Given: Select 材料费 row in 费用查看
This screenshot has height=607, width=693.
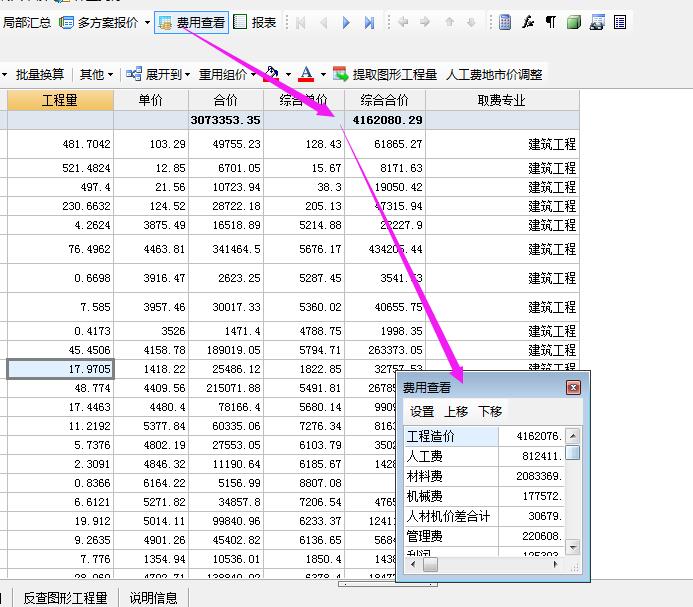Looking at the screenshot, I should point(484,476).
